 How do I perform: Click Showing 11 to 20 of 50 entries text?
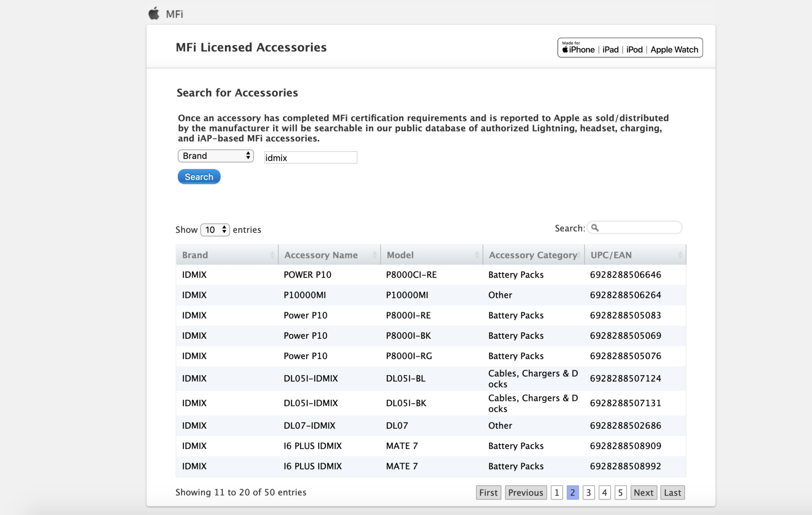tap(241, 492)
